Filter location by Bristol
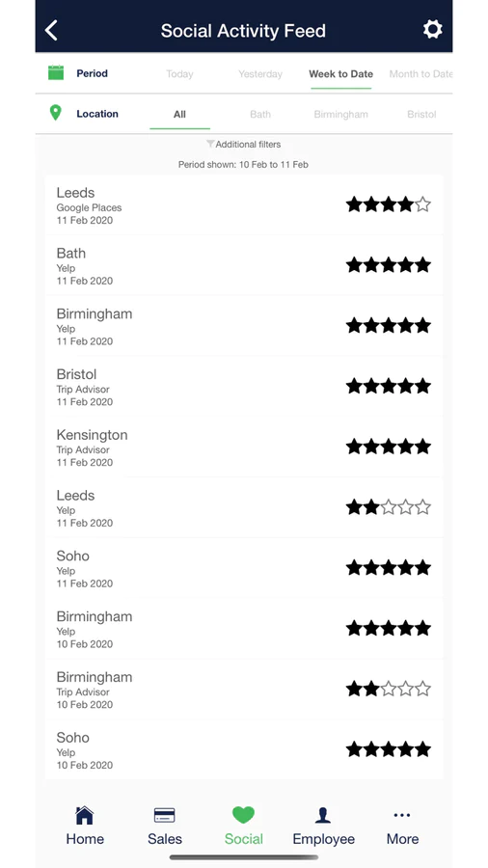Image resolution: width=488 pixels, height=868 pixels. pos(421,115)
